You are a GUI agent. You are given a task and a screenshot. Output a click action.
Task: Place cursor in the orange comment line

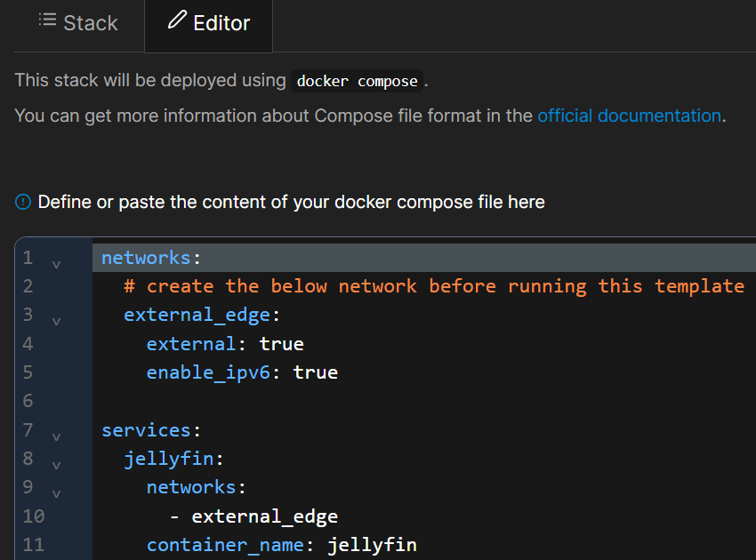pyautogui.click(x=433, y=286)
